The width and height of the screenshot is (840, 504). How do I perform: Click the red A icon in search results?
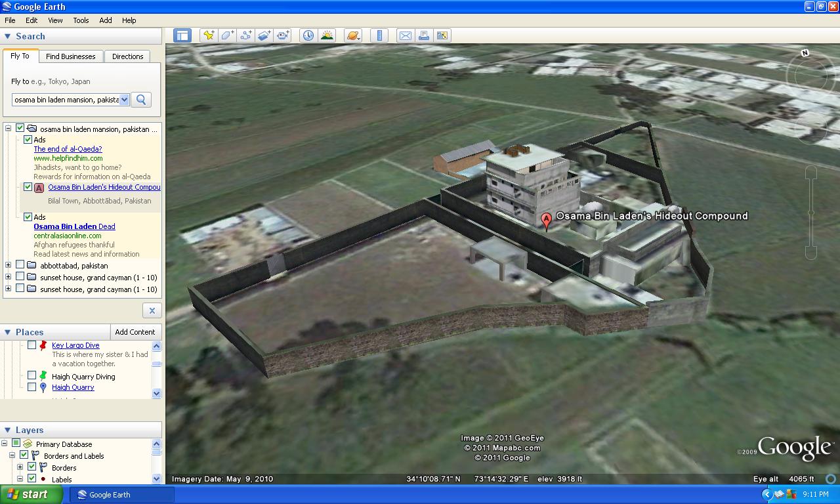(x=39, y=188)
